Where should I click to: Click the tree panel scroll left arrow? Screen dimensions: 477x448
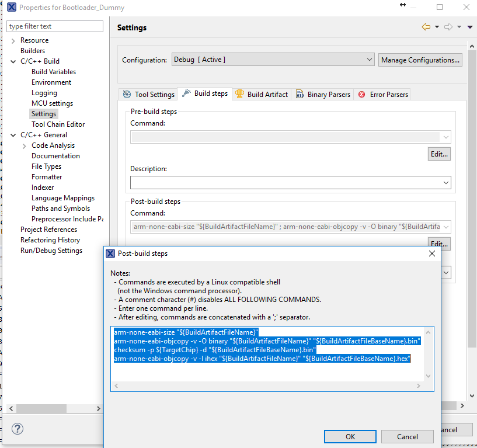[11, 408]
